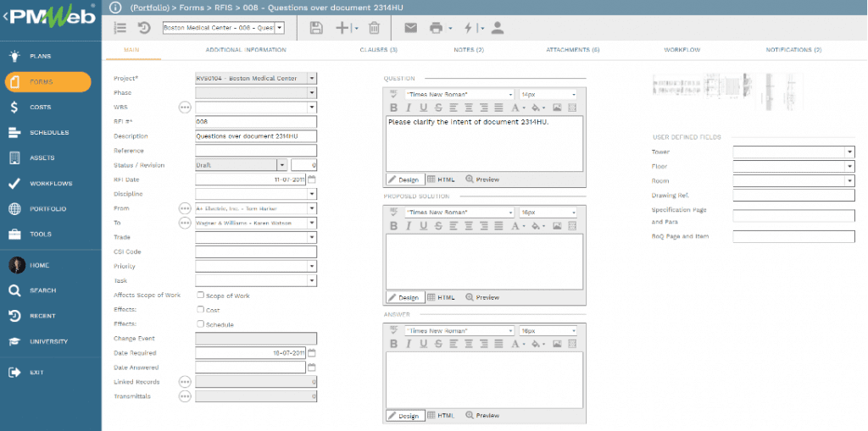Open font color picker in Answer editor
The height and width of the screenshot is (431, 868).
coord(518,344)
